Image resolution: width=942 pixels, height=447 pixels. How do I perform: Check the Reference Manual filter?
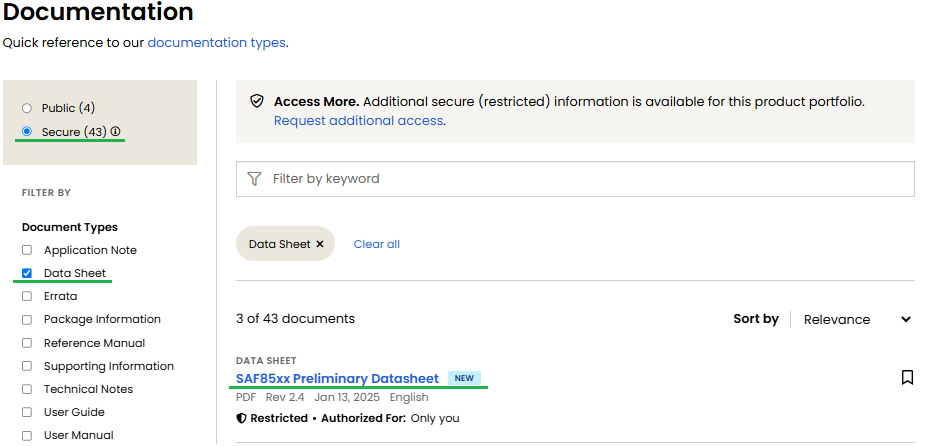[27, 343]
